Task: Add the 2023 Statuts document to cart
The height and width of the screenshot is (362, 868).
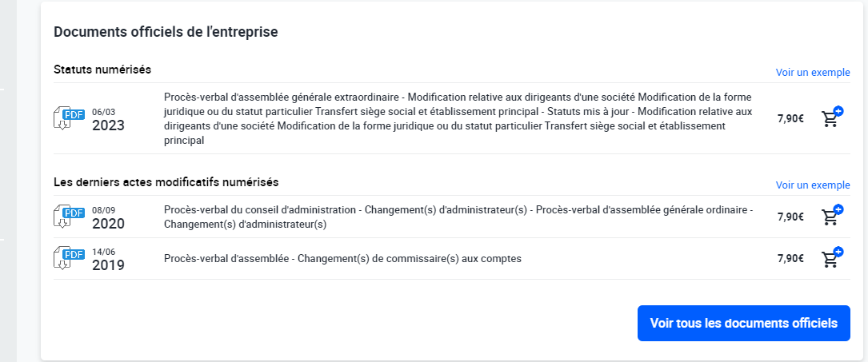Action: point(832,118)
